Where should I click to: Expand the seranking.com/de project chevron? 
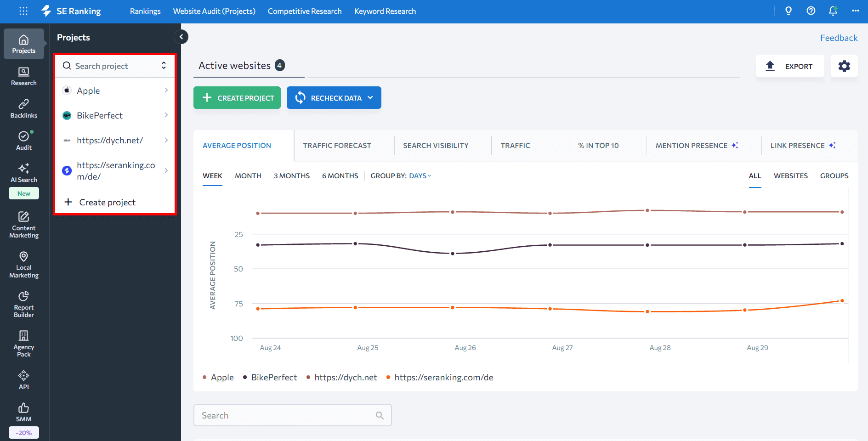point(166,170)
